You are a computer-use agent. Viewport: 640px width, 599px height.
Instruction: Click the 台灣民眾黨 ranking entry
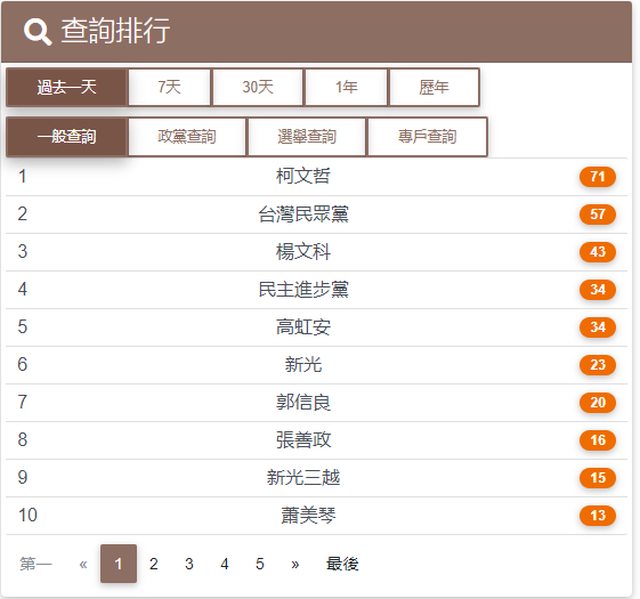tap(303, 214)
